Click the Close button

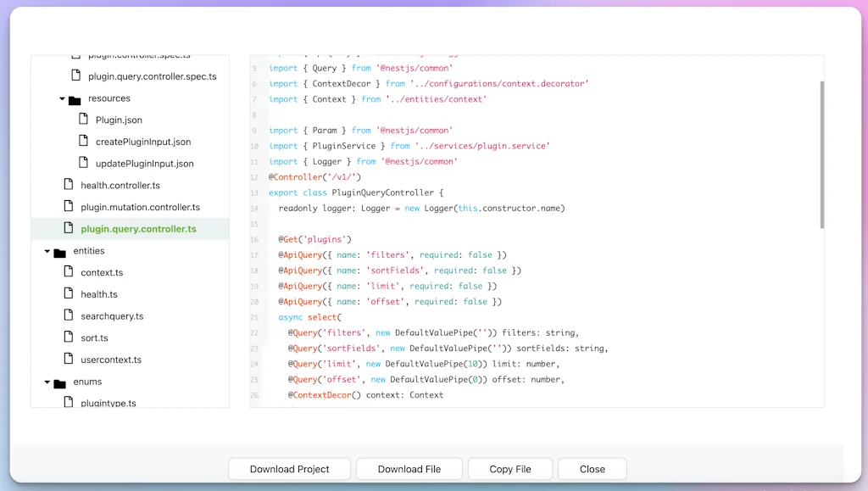[x=592, y=468]
